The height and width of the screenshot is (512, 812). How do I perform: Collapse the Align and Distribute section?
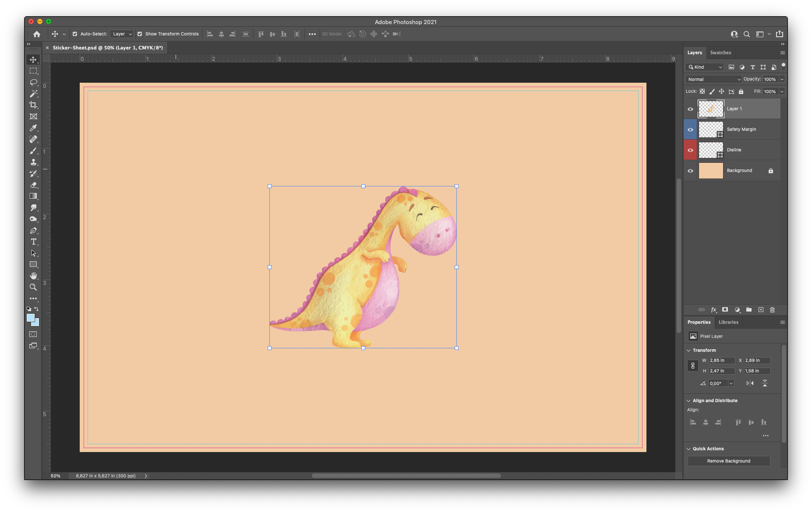[x=688, y=401]
